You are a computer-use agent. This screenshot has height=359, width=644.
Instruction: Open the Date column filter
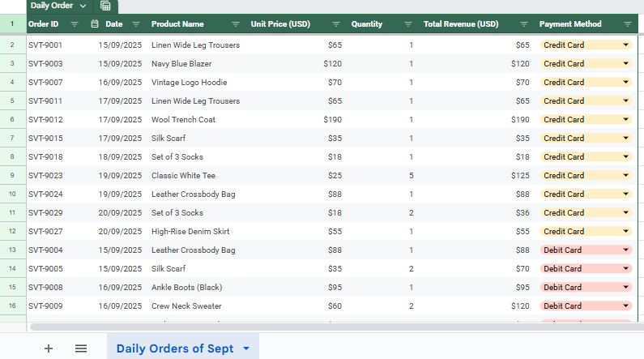tap(136, 24)
